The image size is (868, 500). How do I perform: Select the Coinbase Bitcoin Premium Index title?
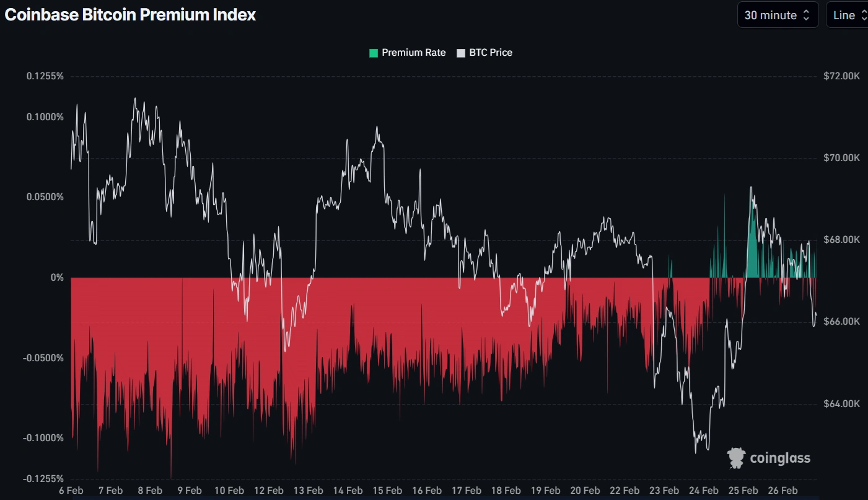130,14
